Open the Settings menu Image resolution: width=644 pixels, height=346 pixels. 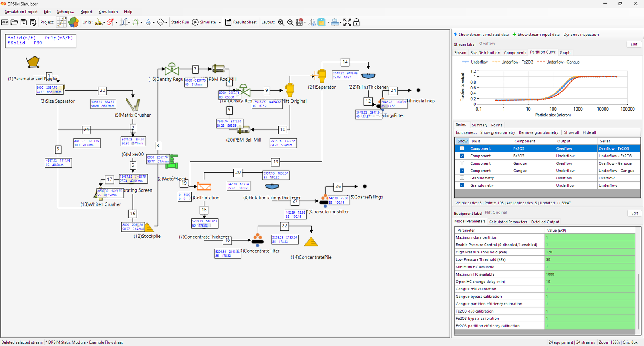click(65, 12)
